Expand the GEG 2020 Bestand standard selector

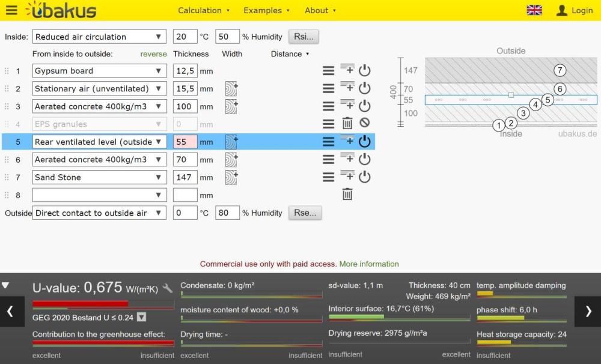pos(141,317)
